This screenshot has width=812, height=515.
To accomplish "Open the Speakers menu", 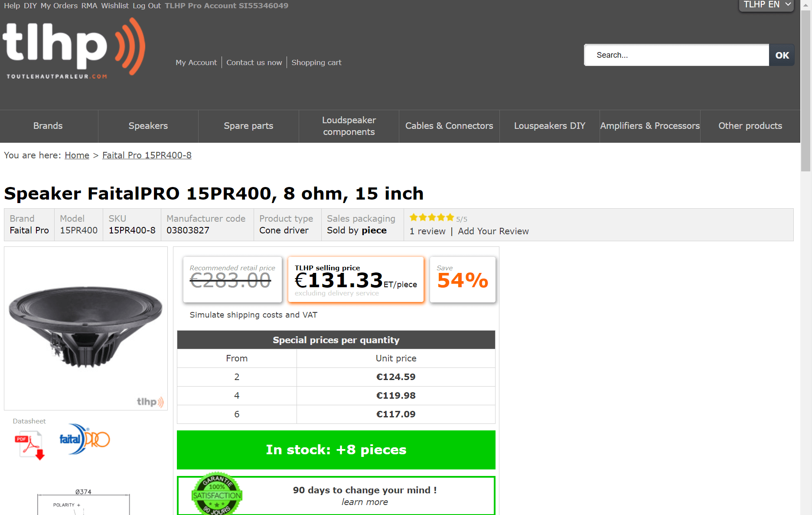I will pos(148,126).
